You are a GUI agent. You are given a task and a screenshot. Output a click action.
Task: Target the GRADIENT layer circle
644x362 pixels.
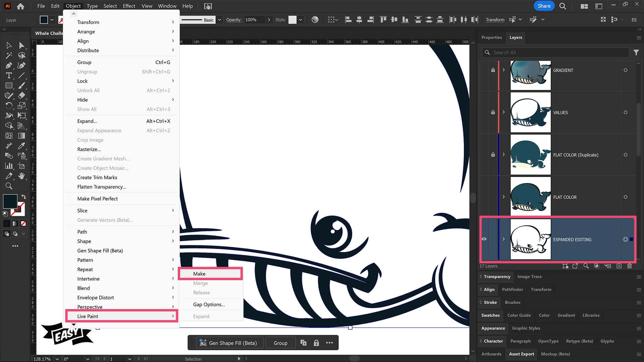(626, 70)
